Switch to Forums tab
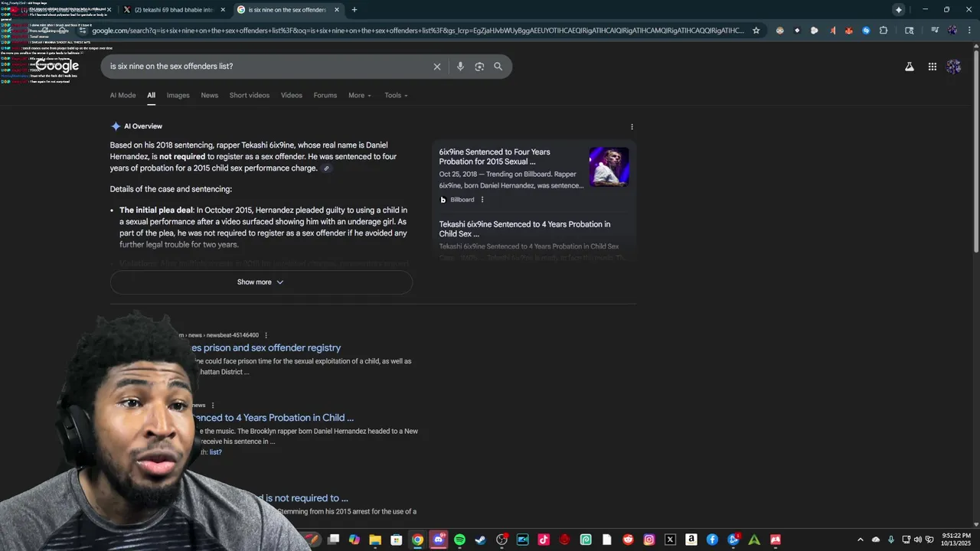Viewport: 980px width, 551px height. (325, 96)
